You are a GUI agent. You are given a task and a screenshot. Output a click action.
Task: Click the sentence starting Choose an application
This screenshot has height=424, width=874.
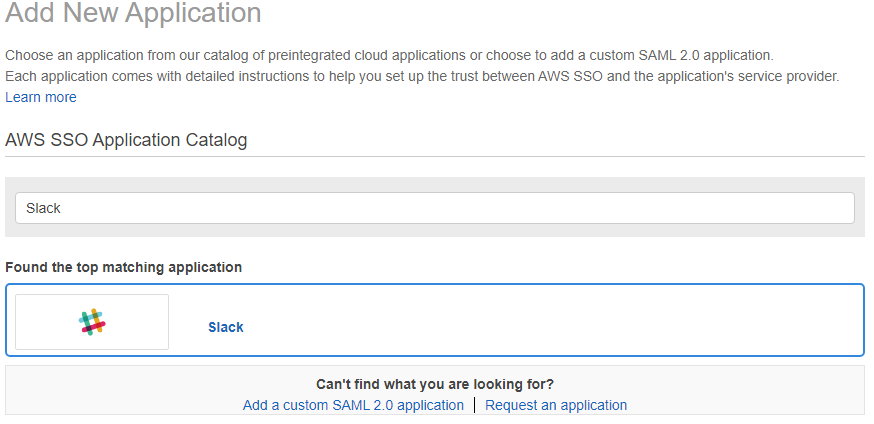point(389,55)
